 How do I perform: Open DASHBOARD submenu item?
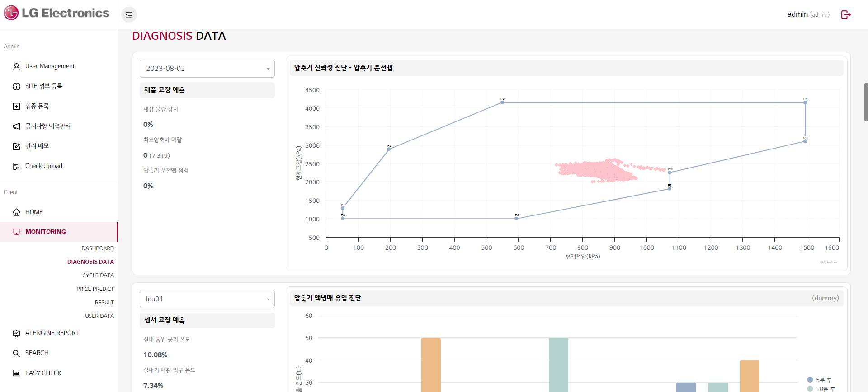[x=98, y=248]
